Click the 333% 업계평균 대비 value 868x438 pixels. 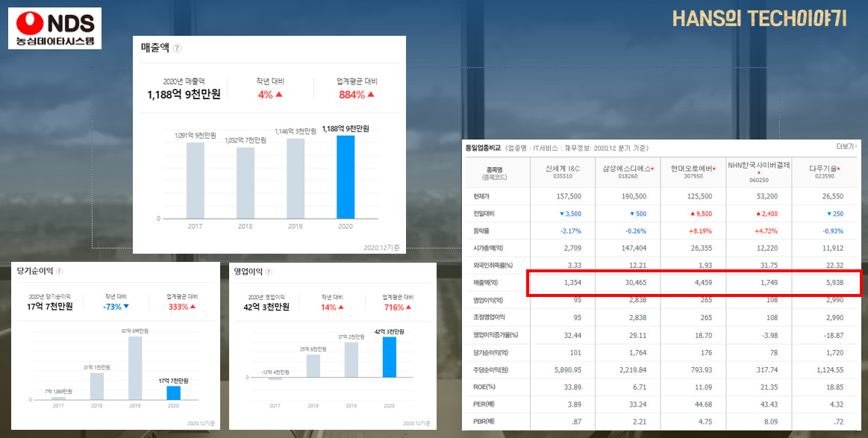click(x=182, y=307)
